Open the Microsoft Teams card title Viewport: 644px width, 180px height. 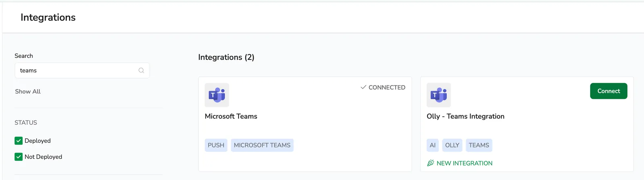(231, 116)
